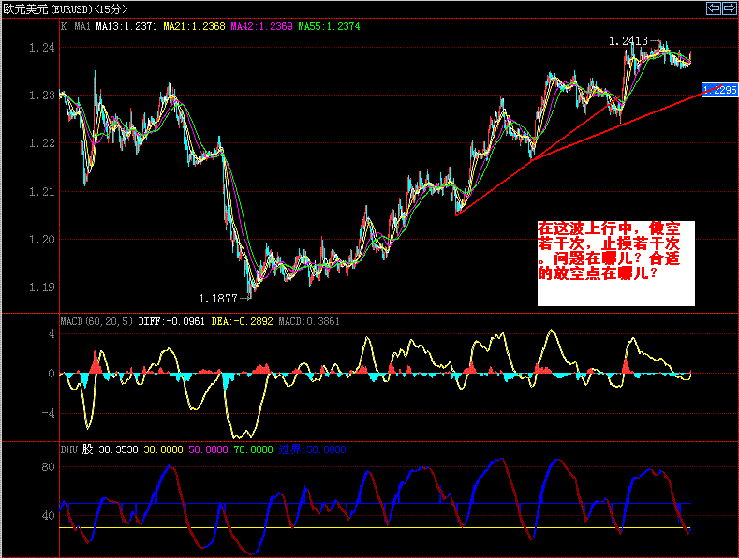The height and width of the screenshot is (560, 739).
Task: Click the BHU indicator name
Action: 68,449
